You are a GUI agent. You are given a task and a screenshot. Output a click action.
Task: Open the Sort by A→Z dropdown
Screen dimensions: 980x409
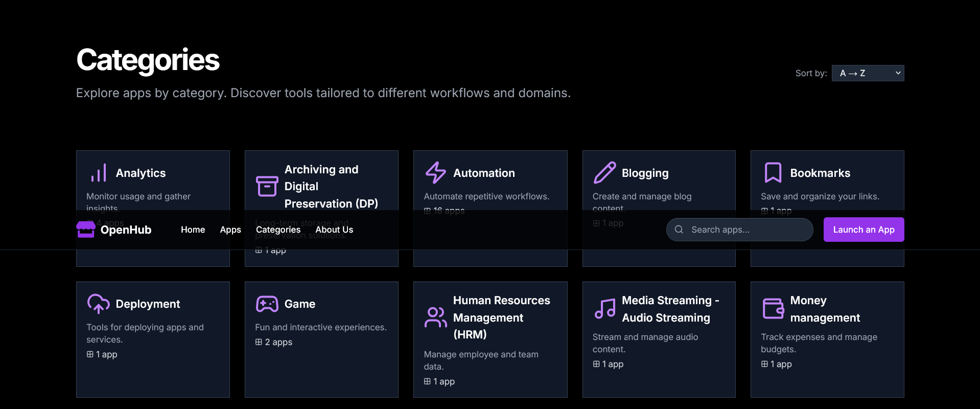868,73
